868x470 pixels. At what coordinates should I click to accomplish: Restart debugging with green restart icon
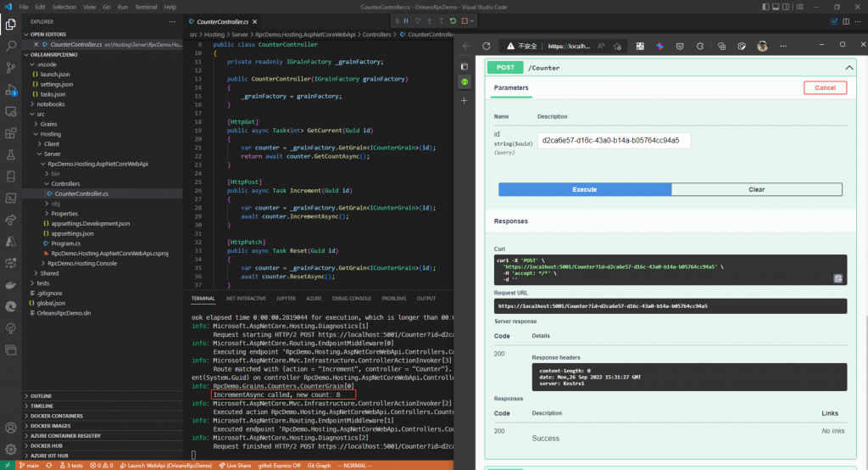(453, 20)
